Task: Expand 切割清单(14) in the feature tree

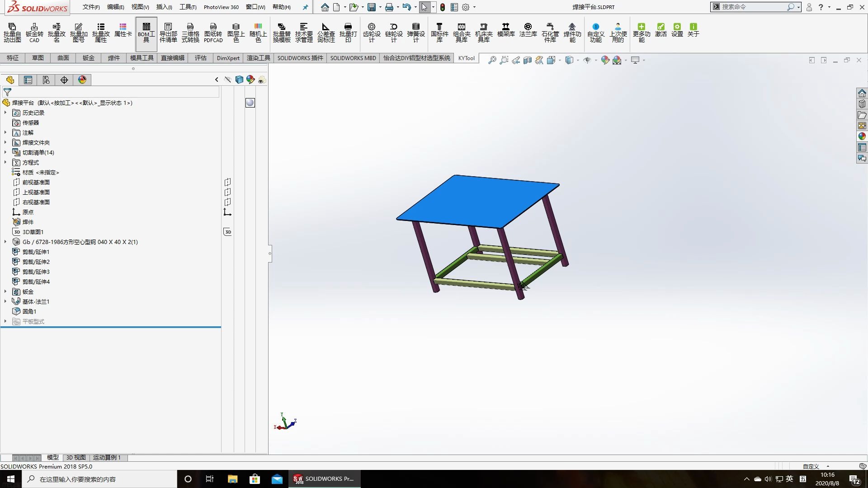Action: coord(5,152)
